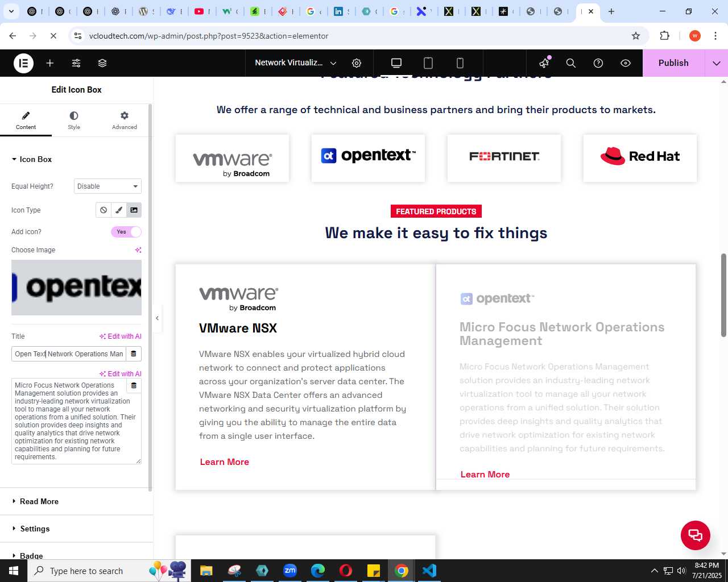
Task: Open page settings gear icon
Action: [x=357, y=63]
